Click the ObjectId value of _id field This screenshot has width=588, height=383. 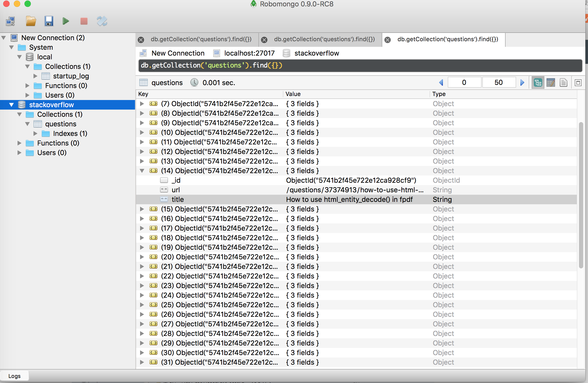pyautogui.click(x=351, y=180)
